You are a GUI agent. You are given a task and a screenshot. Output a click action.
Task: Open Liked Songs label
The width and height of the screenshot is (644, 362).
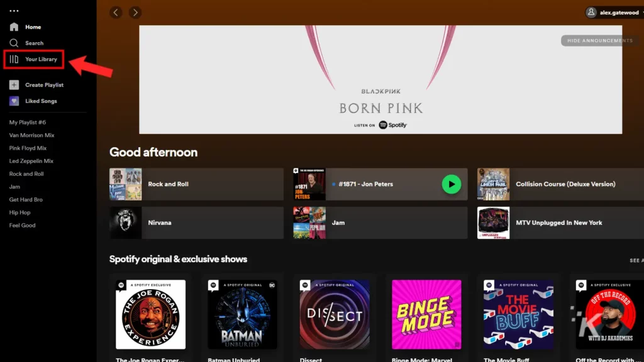[41, 101]
